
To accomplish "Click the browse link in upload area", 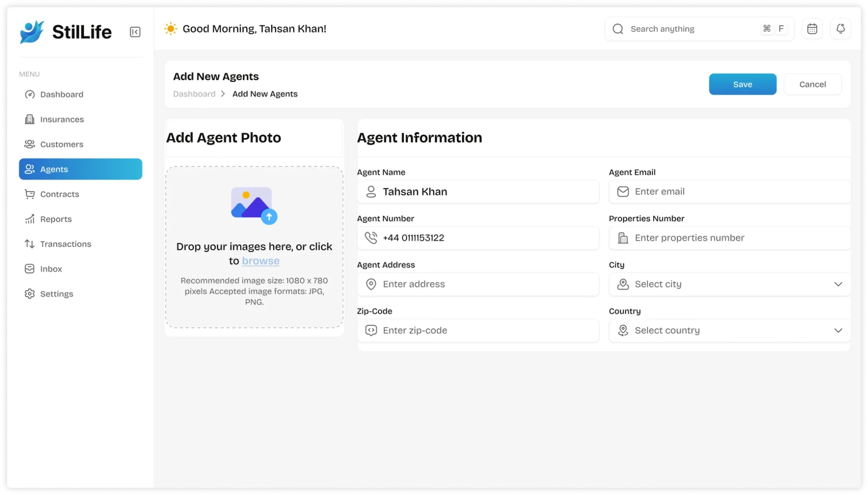I will click(260, 261).
